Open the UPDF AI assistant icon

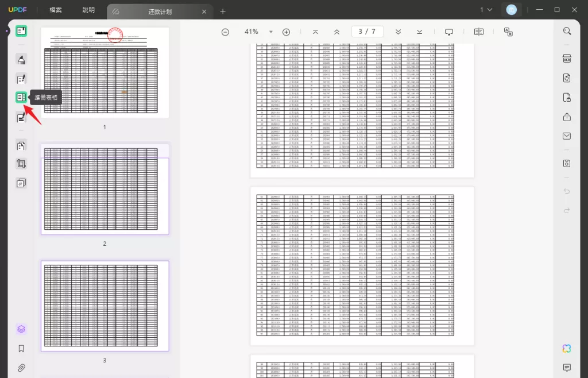tap(567, 348)
